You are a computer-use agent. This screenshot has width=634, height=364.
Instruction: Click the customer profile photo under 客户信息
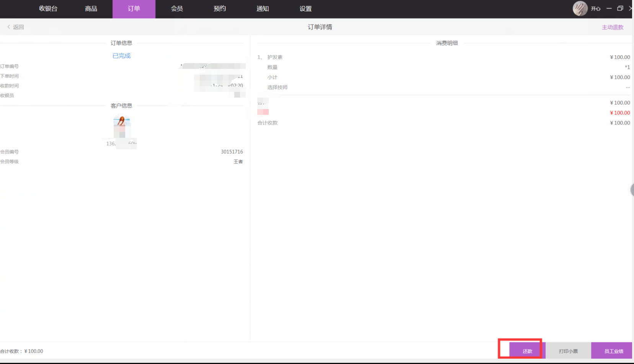click(122, 126)
